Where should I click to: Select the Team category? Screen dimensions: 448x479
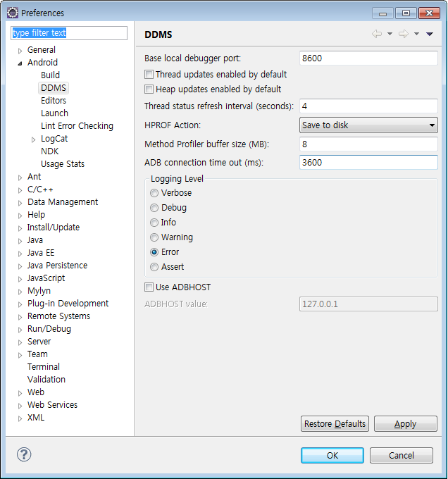point(37,354)
